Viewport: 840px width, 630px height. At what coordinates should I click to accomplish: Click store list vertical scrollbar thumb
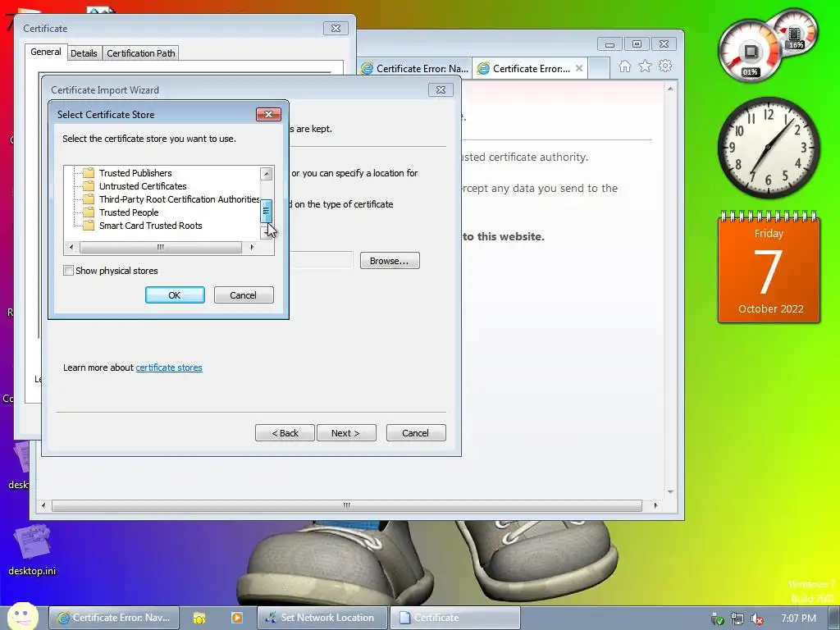(267, 211)
